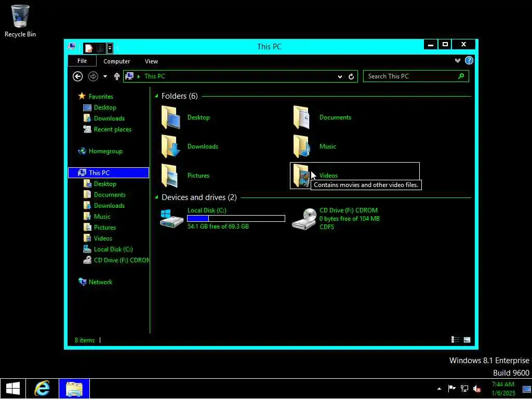
Task: Click This PC in the address bar
Action: [x=155, y=76]
